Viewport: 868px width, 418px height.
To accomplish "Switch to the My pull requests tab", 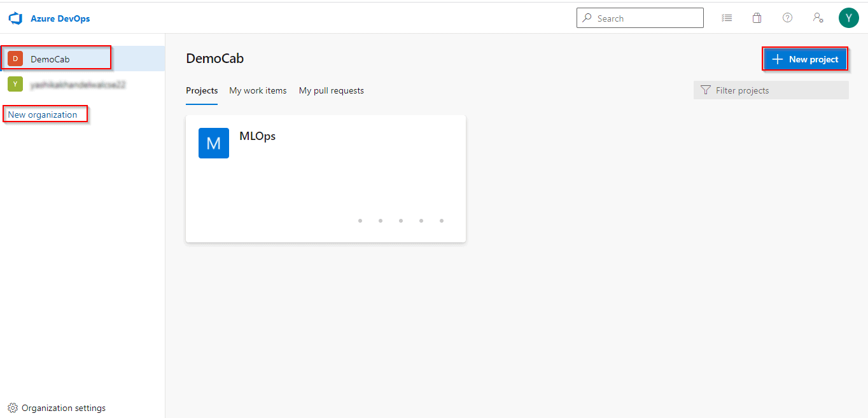I will coord(331,90).
